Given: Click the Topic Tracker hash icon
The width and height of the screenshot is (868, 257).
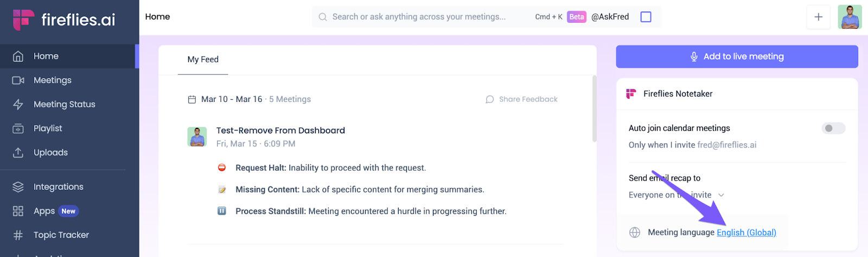Looking at the screenshot, I should click(x=18, y=235).
